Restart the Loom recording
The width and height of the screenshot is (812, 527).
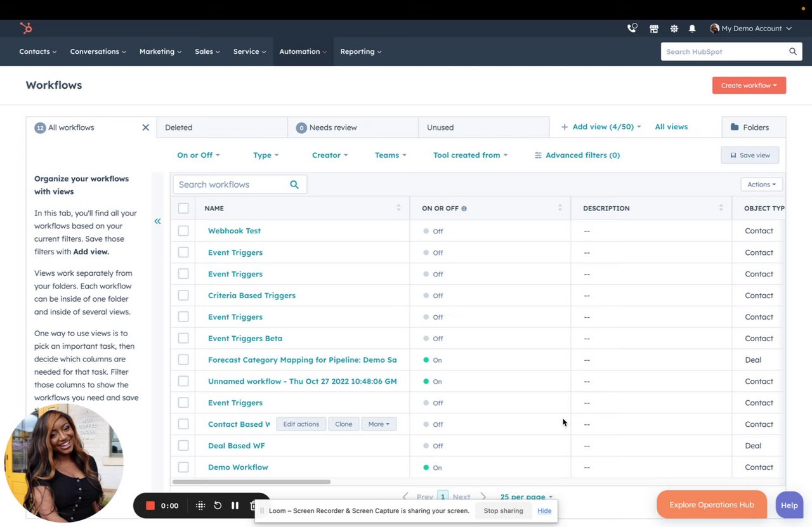218,505
